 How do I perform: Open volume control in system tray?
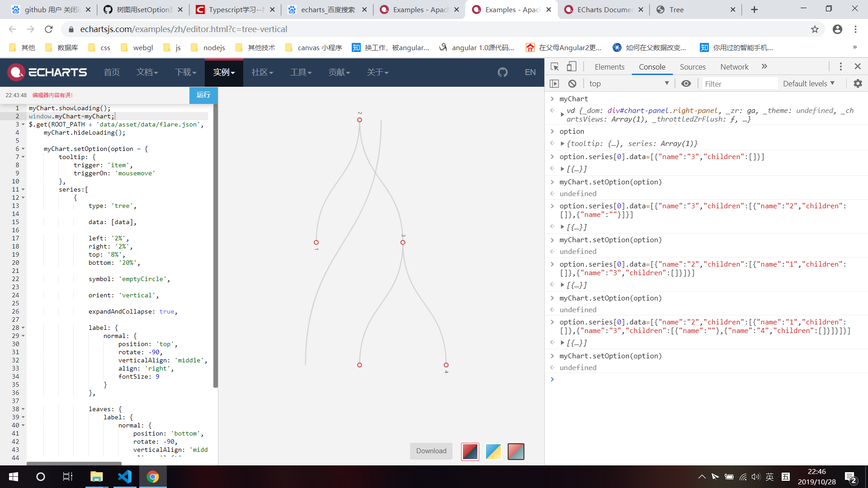point(756,477)
